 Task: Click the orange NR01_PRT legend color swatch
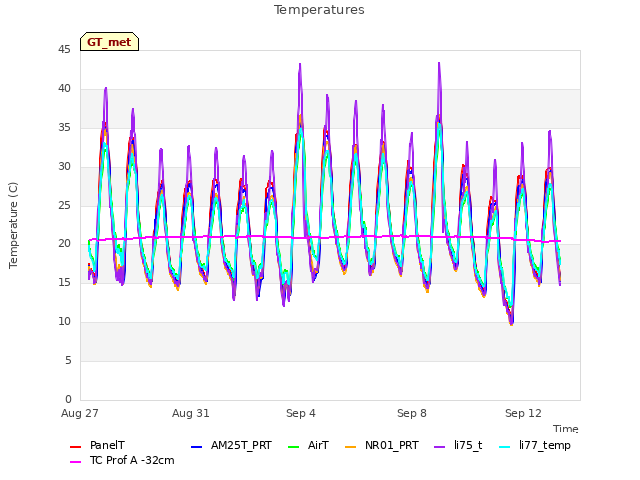click(x=351, y=447)
